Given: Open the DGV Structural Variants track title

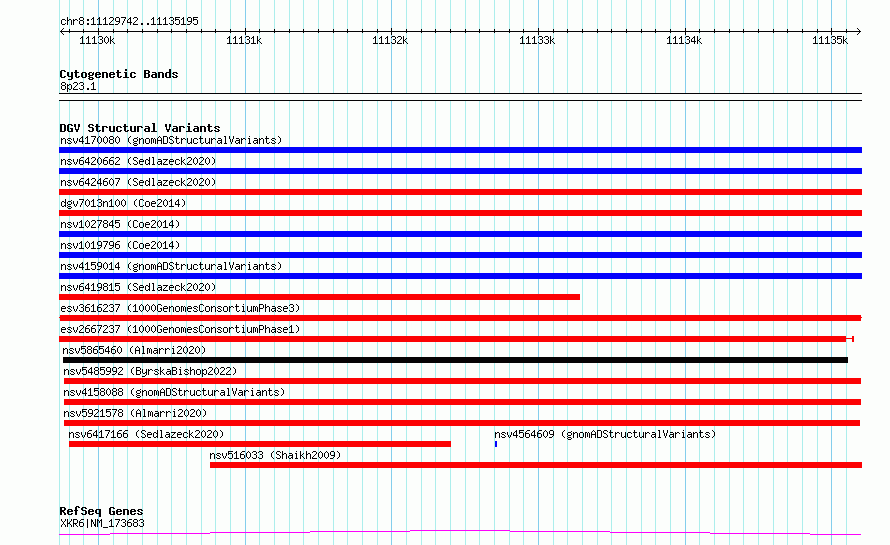Looking at the screenshot, I should click(140, 128).
